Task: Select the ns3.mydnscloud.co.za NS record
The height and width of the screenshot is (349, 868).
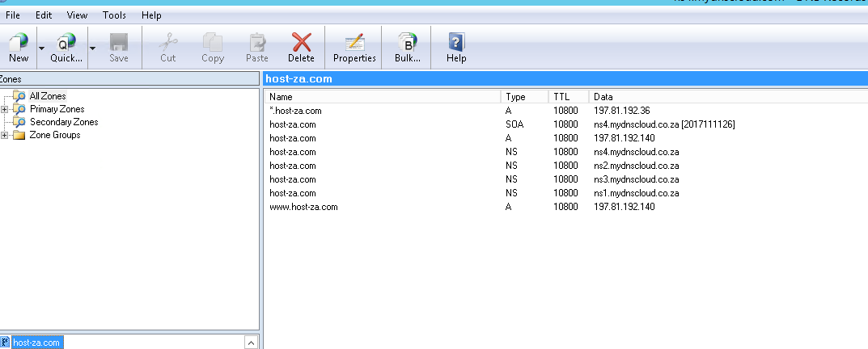Action: click(x=565, y=179)
